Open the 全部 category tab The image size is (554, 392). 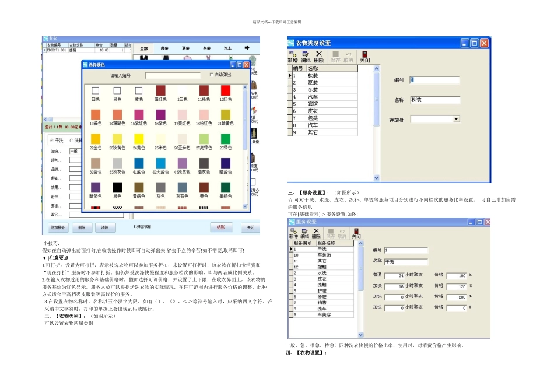coord(144,48)
